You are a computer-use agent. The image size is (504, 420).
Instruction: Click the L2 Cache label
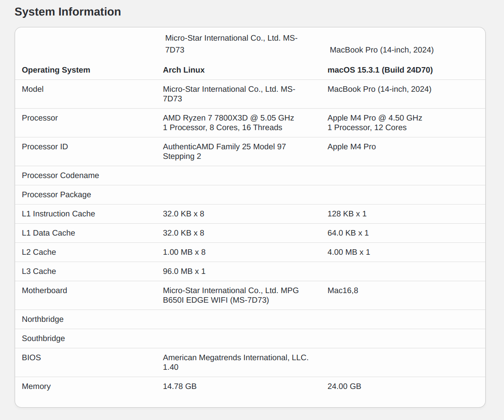point(39,252)
